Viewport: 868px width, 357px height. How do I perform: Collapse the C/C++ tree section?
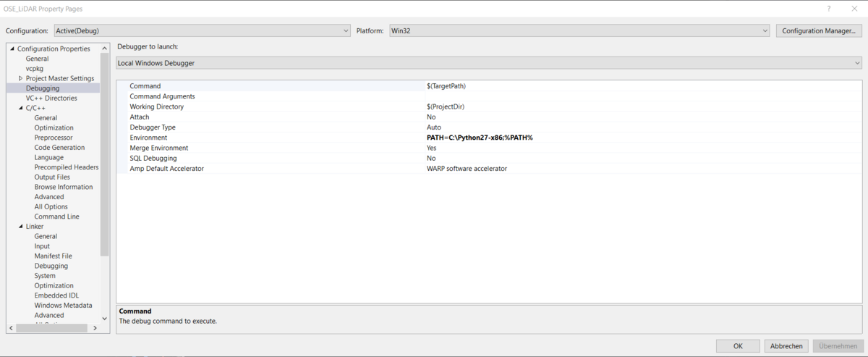21,108
